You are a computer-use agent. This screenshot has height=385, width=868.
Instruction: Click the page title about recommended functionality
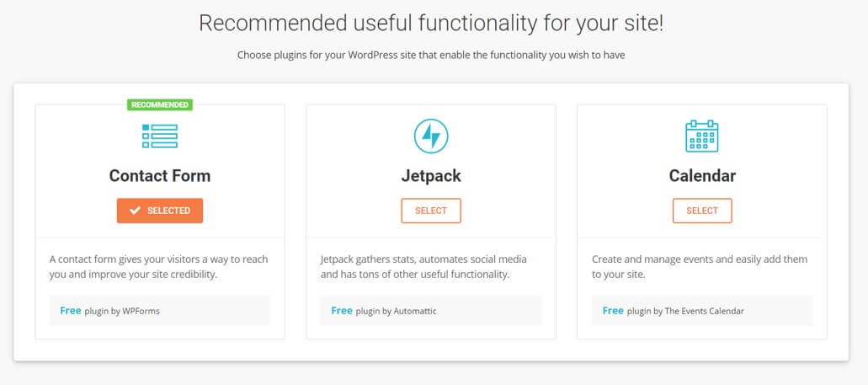click(x=431, y=23)
